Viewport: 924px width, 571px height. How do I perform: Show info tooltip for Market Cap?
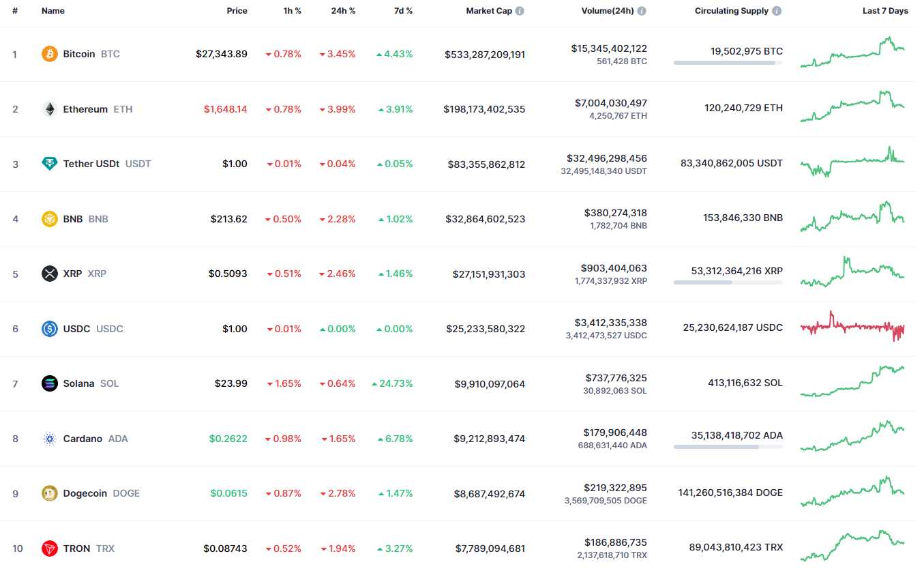(520, 11)
